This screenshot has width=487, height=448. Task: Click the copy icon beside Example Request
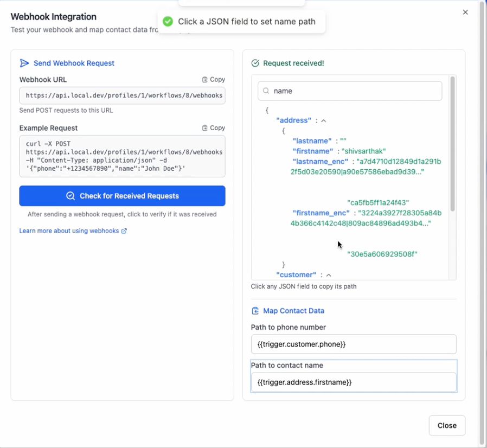point(204,128)
